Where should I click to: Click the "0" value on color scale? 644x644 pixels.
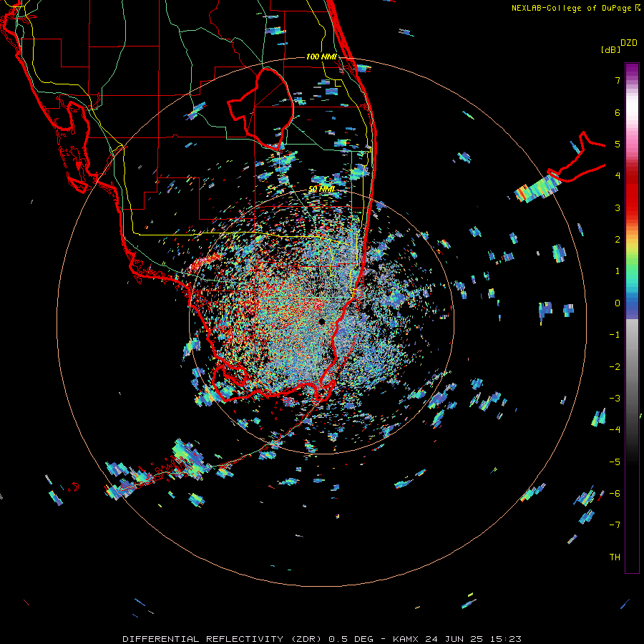[618, 303]
